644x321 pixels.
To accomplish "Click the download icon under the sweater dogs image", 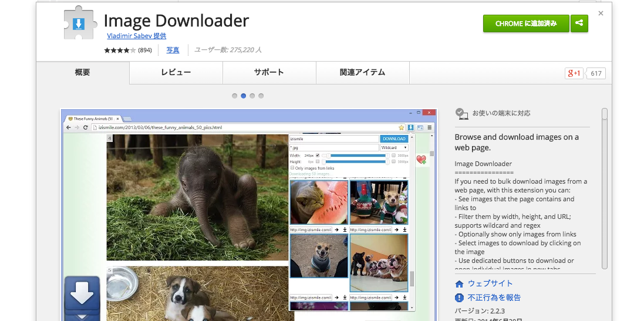I will pos(404,230).
